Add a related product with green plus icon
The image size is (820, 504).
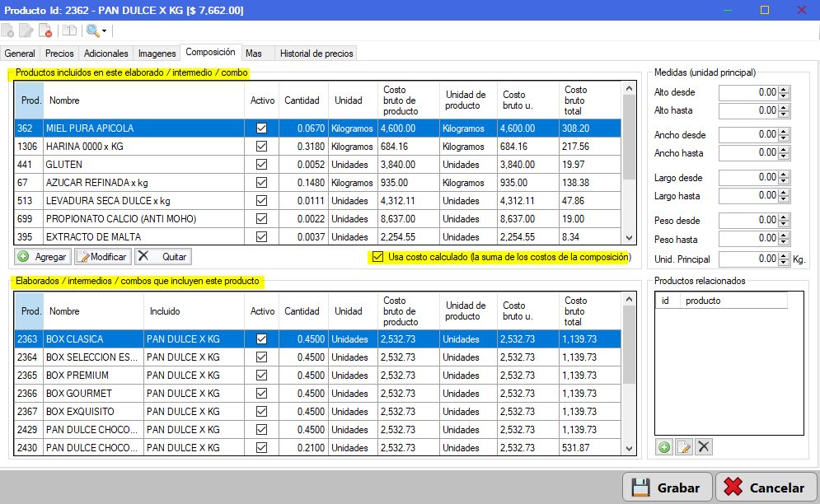[x=664, y=447]
